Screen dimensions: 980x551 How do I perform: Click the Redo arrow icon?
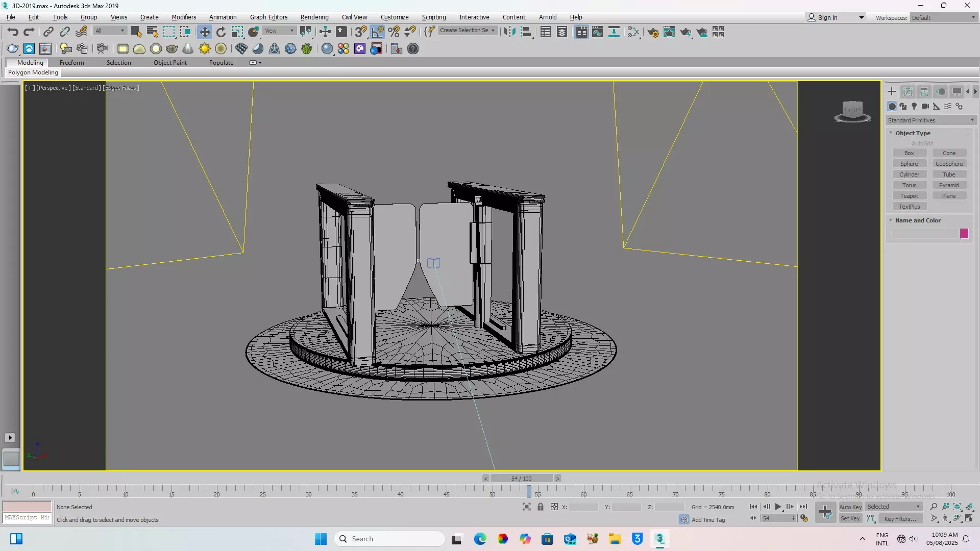tap(29, 32)
